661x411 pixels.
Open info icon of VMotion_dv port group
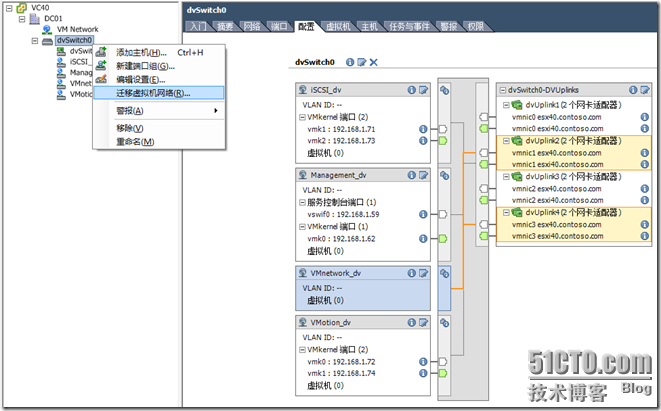(x=412, y=322)
